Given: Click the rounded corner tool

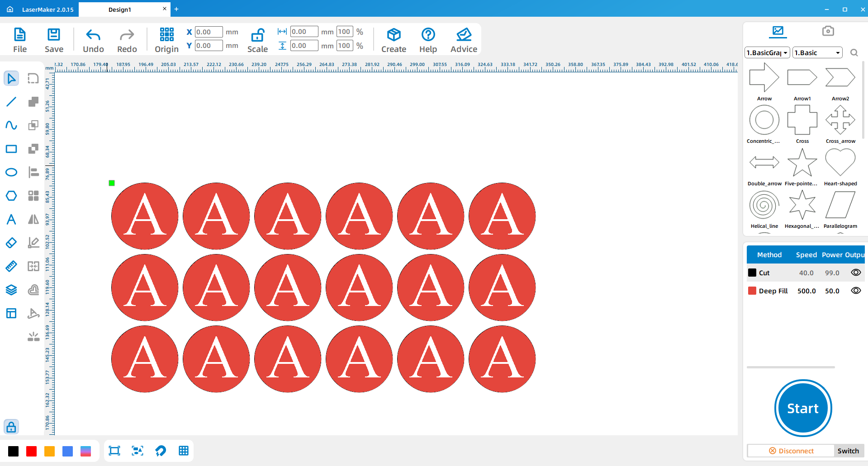Looking at the screenshot, I should pyautogui.click(x=33, y=79).
